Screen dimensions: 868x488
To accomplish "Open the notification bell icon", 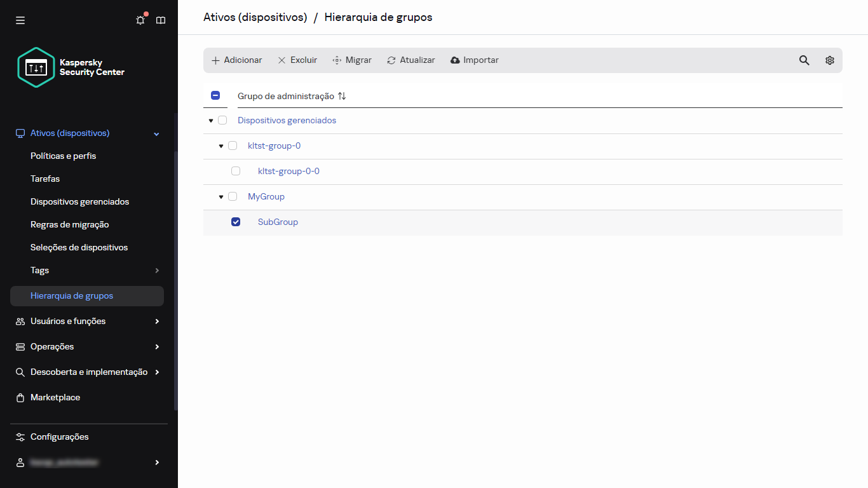I will 140,20.
